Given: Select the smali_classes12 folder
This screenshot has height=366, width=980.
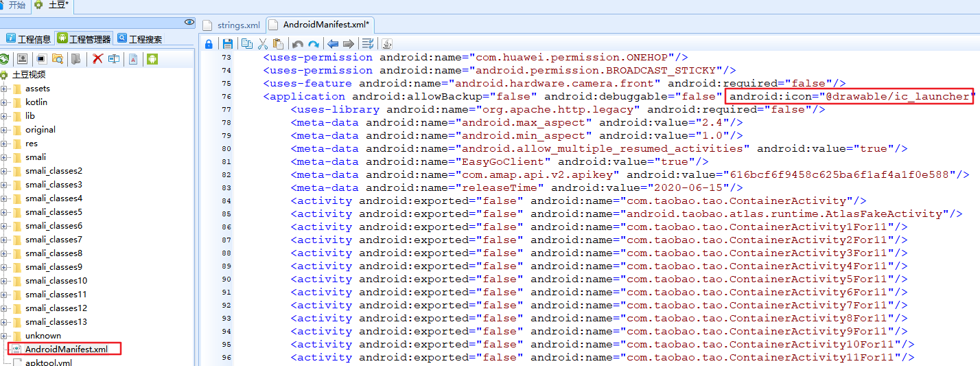Looking at the screenshot, I should [x=56, y=308].
